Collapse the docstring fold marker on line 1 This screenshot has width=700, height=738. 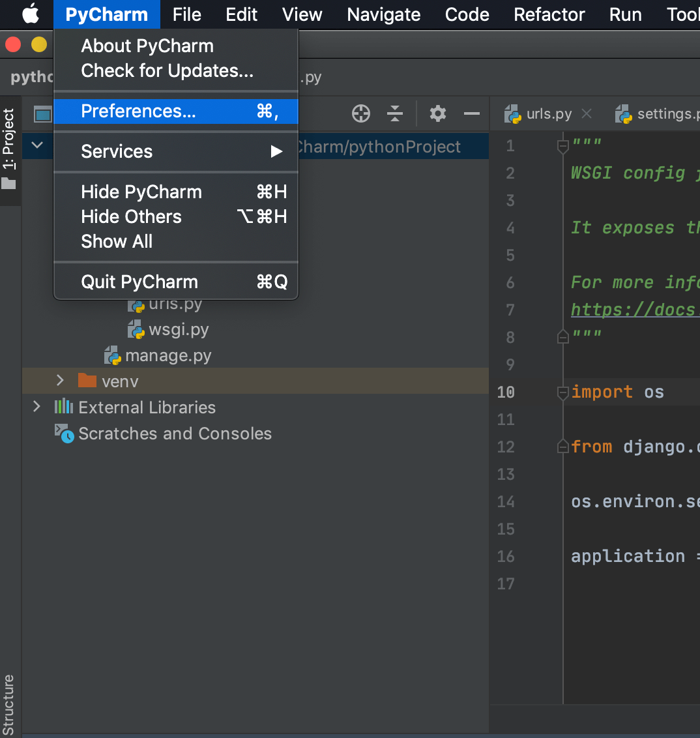[x=563, y=146]
